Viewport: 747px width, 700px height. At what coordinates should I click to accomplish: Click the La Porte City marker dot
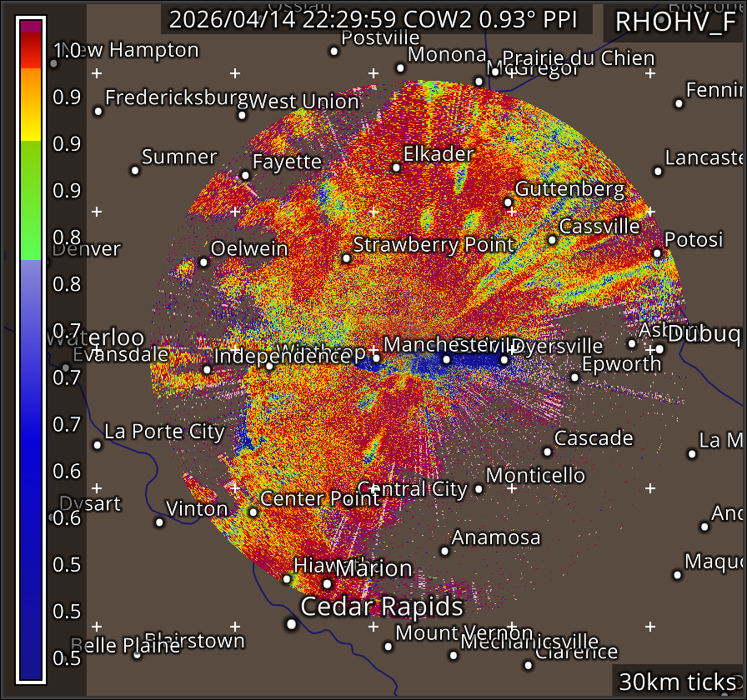[98, 445]
